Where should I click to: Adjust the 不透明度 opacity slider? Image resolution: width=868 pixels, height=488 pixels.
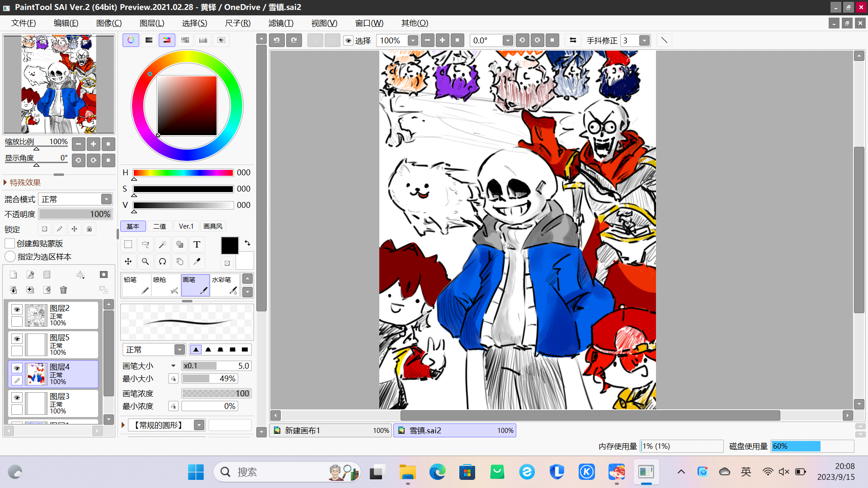[x=75, y=214]
